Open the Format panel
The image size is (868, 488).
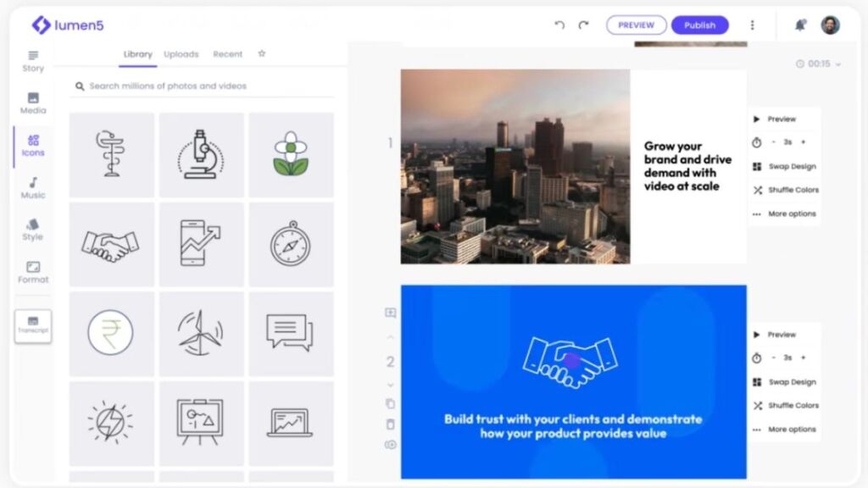32,273
